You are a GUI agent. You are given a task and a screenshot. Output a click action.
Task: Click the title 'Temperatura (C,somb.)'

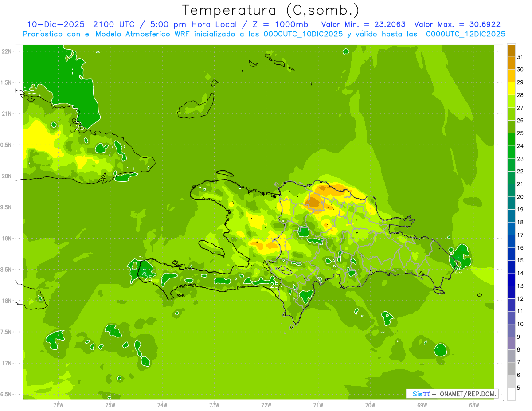click(x=270, y=10)
